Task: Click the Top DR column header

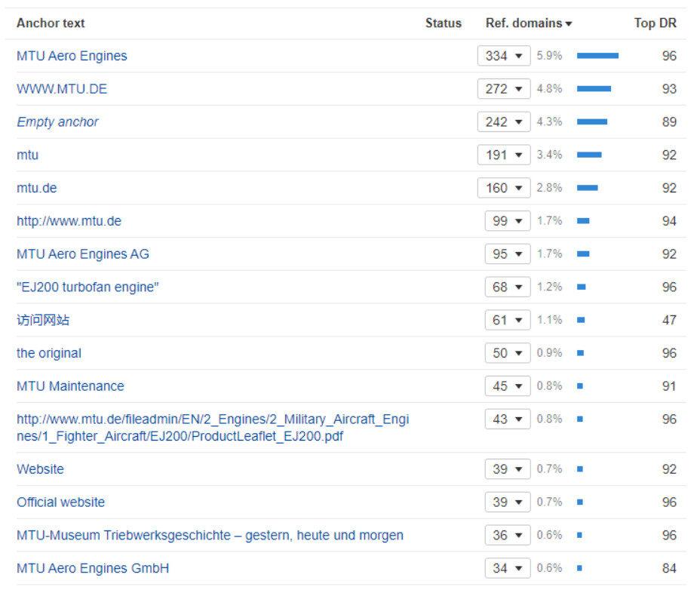Action: click(x=655, y=23)
